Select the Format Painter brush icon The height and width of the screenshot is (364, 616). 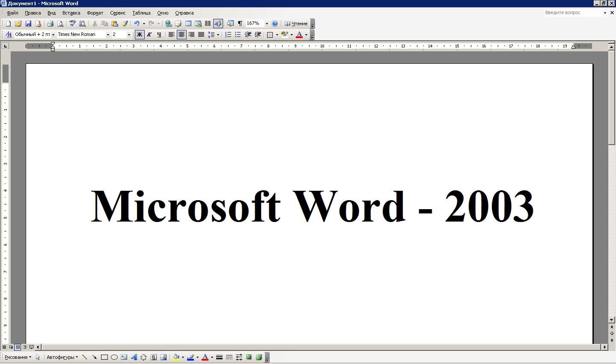pos(125,24)
